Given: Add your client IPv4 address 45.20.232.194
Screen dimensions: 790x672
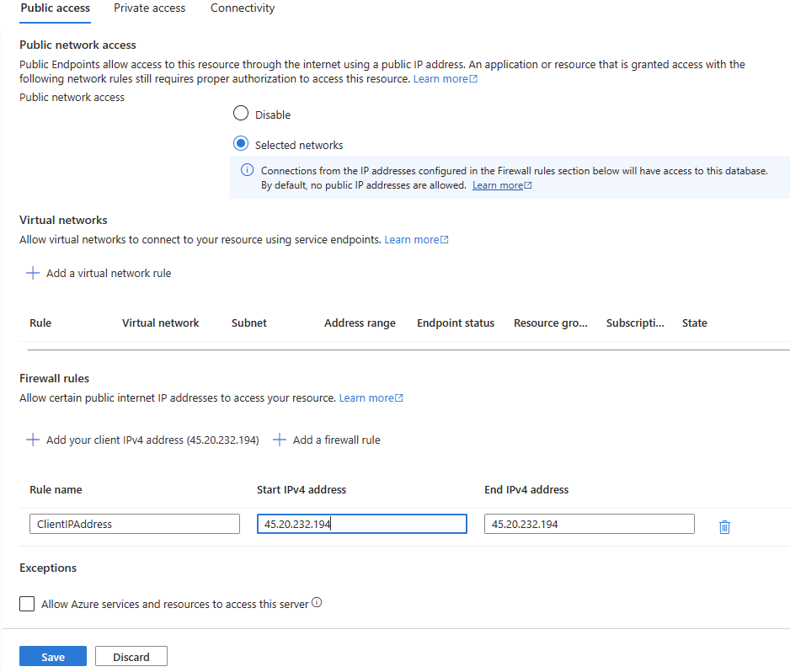Looking at the screenshot, I should (152, 440).
